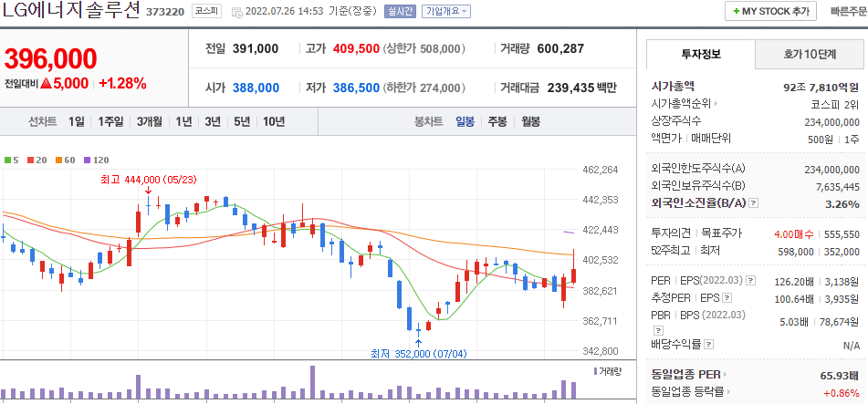
Task: Select the 3개월 line chart period
Action: click(x=150, y=122)
